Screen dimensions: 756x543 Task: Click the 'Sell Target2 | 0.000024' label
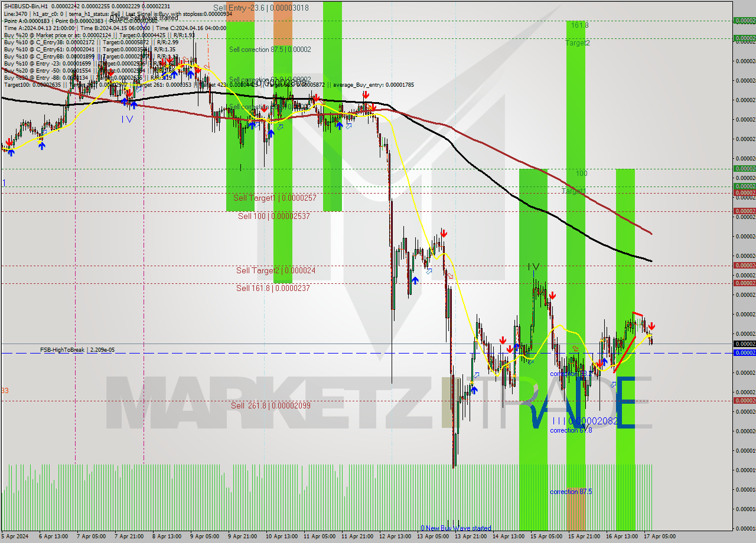point(275,270)
